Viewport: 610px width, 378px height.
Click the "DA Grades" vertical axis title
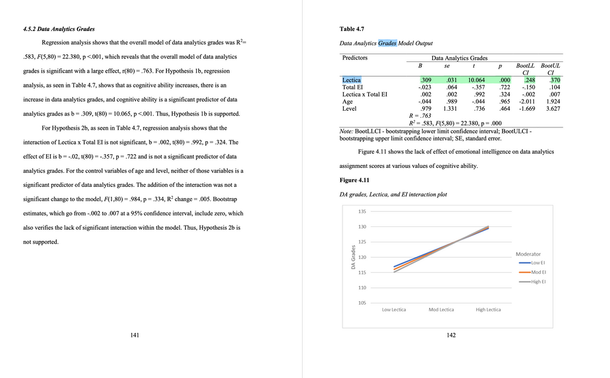pos(353,257)
